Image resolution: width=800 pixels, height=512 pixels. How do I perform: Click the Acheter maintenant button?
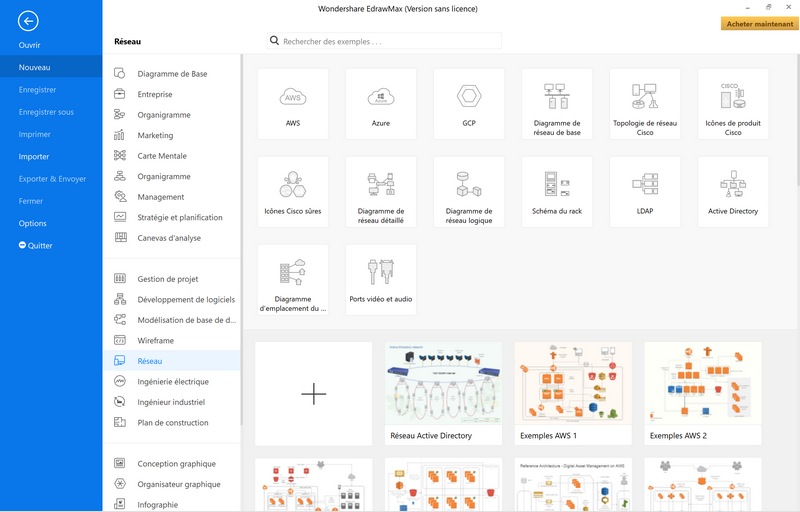[x=760, y=23]
